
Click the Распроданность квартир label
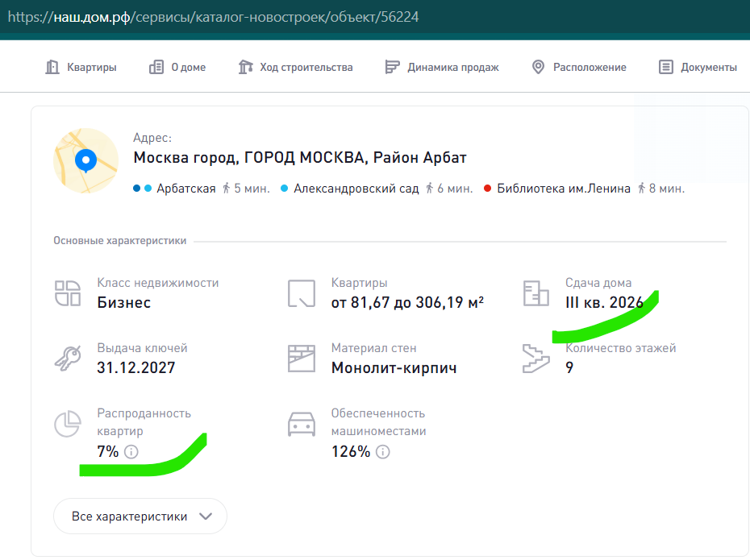144,422
